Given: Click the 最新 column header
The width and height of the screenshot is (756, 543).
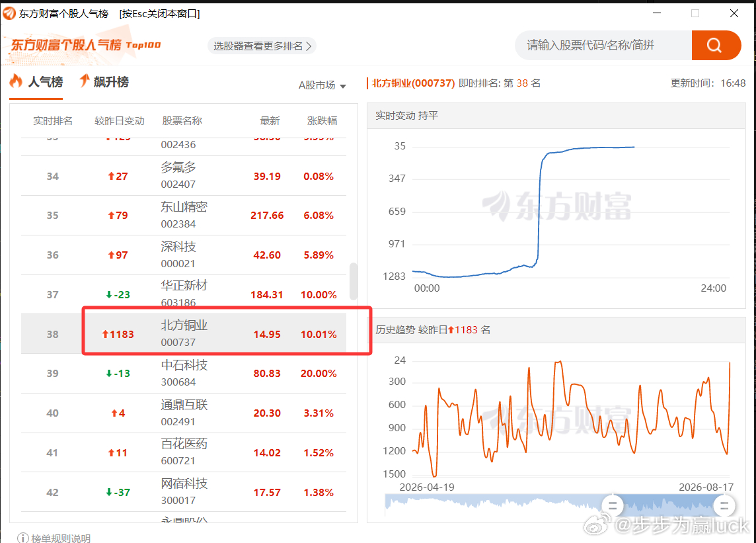Looking at the screenshot, I should point(270,120).
